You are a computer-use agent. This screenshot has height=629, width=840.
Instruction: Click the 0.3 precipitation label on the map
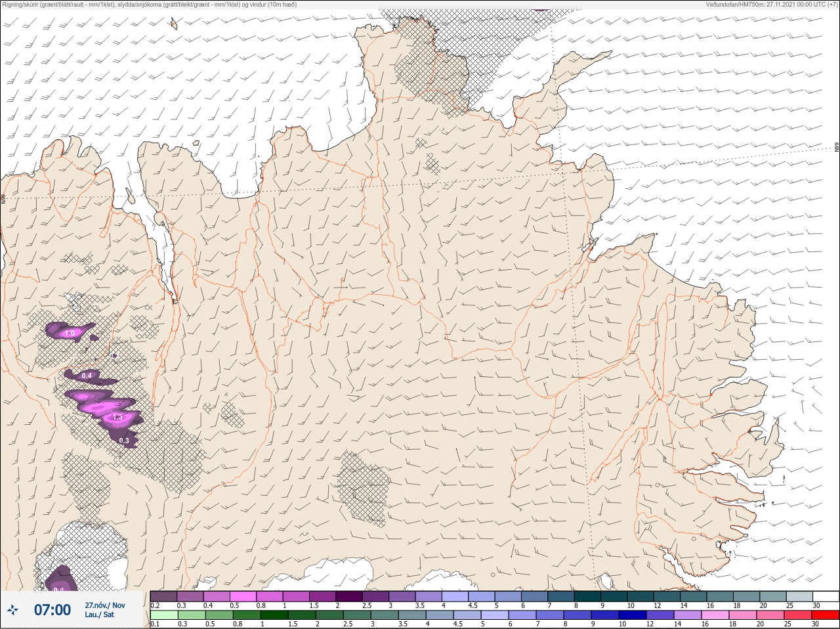coord(125,441)
